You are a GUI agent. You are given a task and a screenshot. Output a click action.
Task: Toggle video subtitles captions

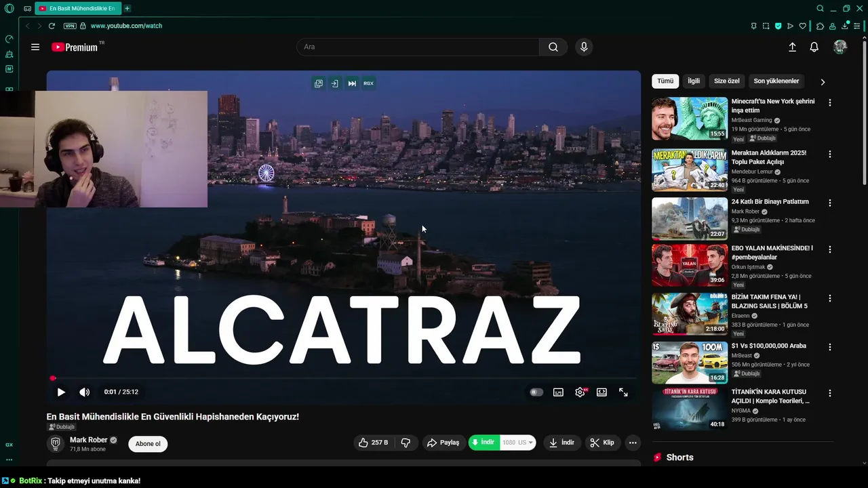point(558,392)
